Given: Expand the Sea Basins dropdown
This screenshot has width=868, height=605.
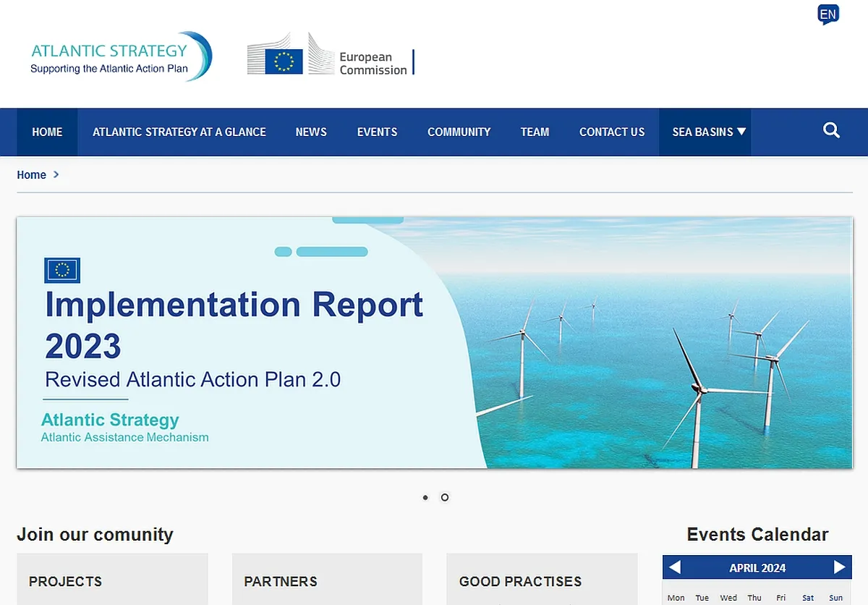Looking at the screenshot, I should 705,132.
